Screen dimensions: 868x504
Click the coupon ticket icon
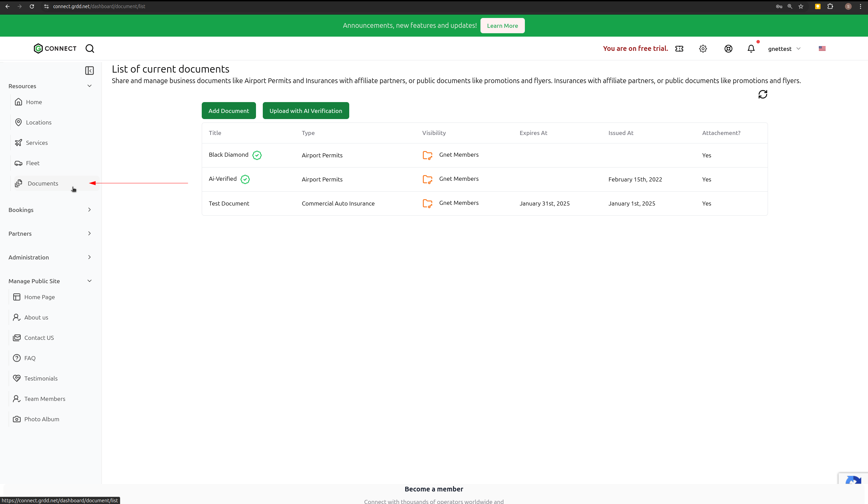679,49
